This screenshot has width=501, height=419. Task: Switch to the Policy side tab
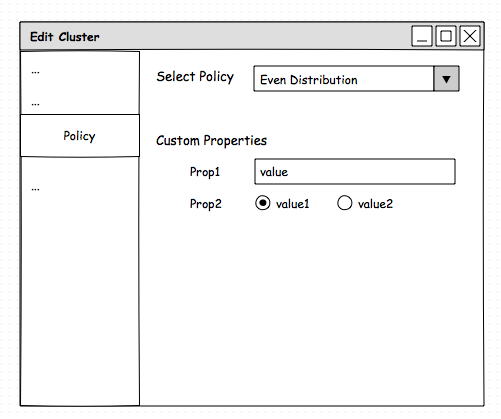[x=80, y=136]
